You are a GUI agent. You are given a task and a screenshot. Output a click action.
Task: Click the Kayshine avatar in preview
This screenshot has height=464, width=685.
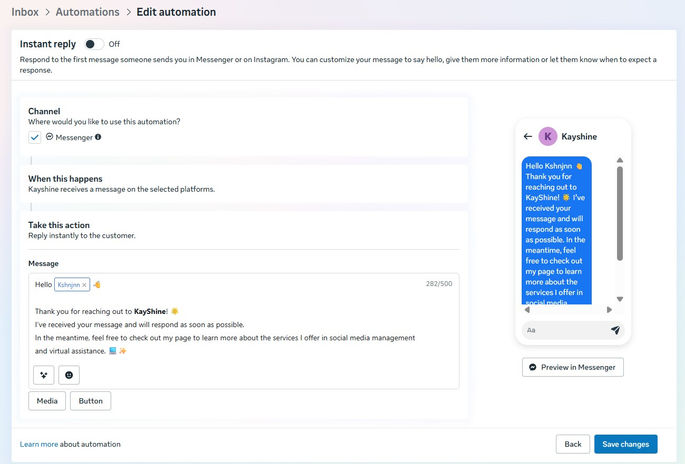(x=548, y=137)
